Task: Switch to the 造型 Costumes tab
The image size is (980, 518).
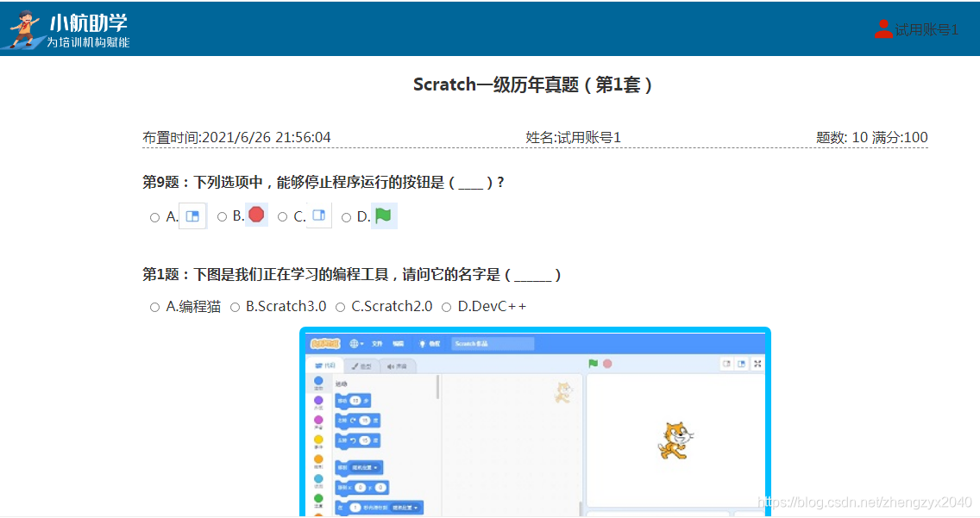Action: pyautogui.click(x=361, y=366)
